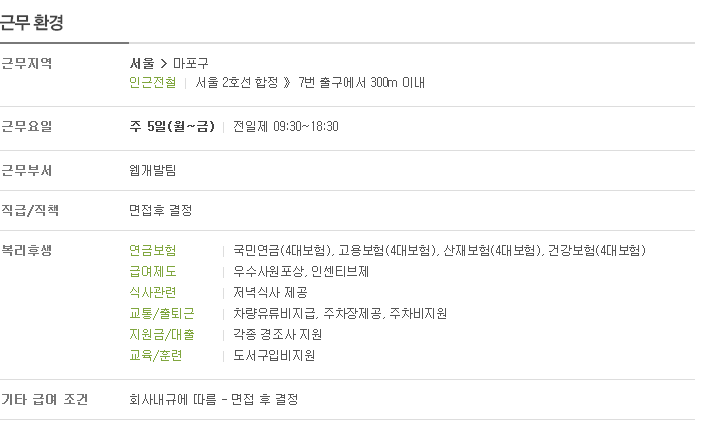Select the 인근전철 green label
This screenshot has width=711, height=441.
[152, 82]
